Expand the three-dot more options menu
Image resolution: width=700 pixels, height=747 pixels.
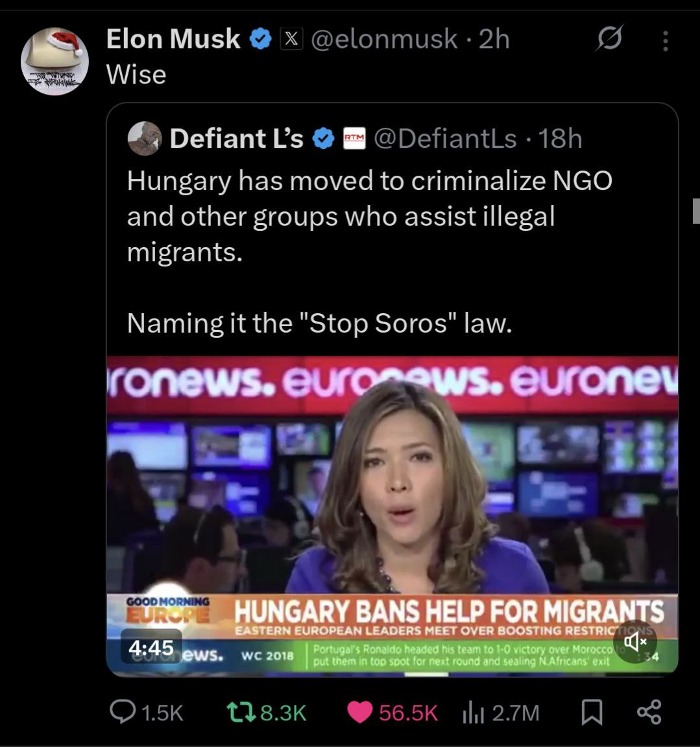click(x=665, y=41)
